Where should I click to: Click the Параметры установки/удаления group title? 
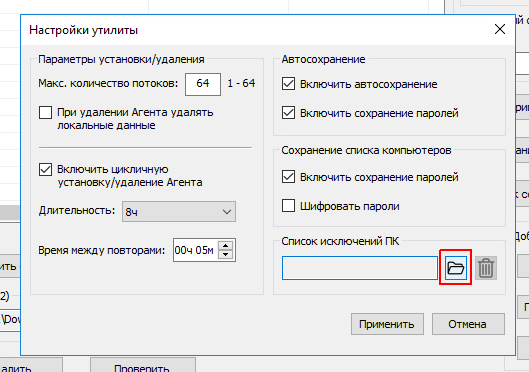[x=121, y=59]
